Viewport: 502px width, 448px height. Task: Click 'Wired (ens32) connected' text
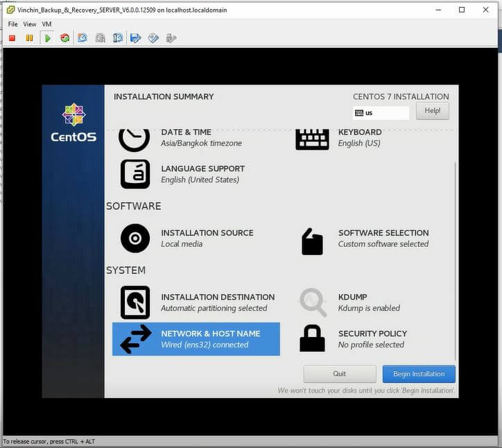[x=205, y=345]
